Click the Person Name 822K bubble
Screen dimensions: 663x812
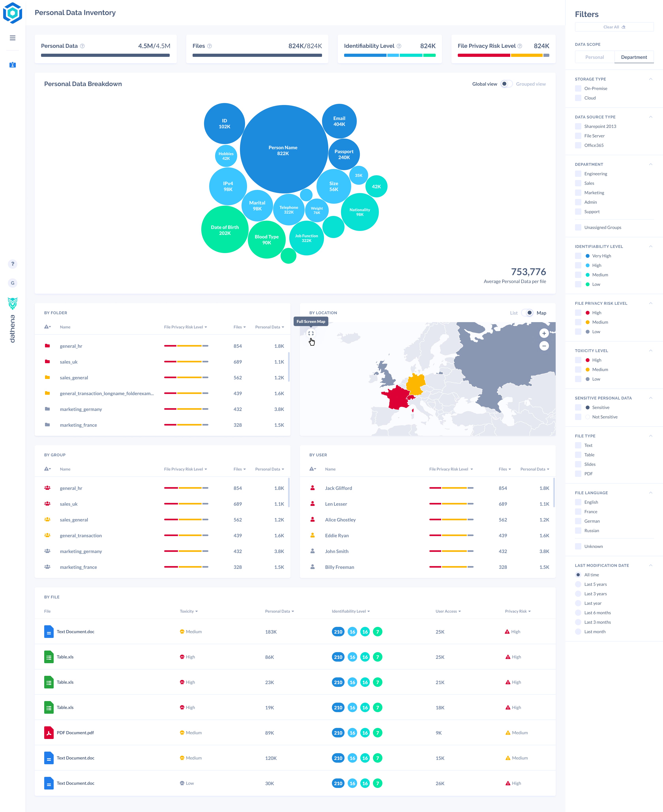click(283, 150)
